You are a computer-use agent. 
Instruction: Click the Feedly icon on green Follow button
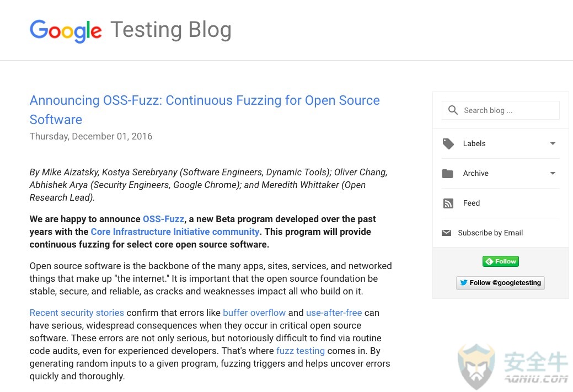pyautogui.click(x=489, y=261)
